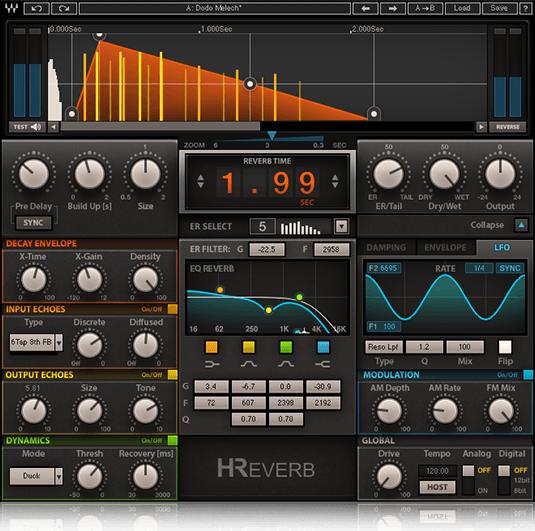
Task: Switch to the Damping tab
Action: pyautogui.click(x=386, y=247)
